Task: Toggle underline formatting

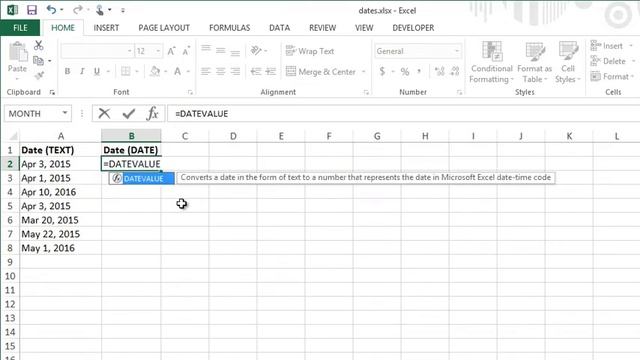Action: 97,71
